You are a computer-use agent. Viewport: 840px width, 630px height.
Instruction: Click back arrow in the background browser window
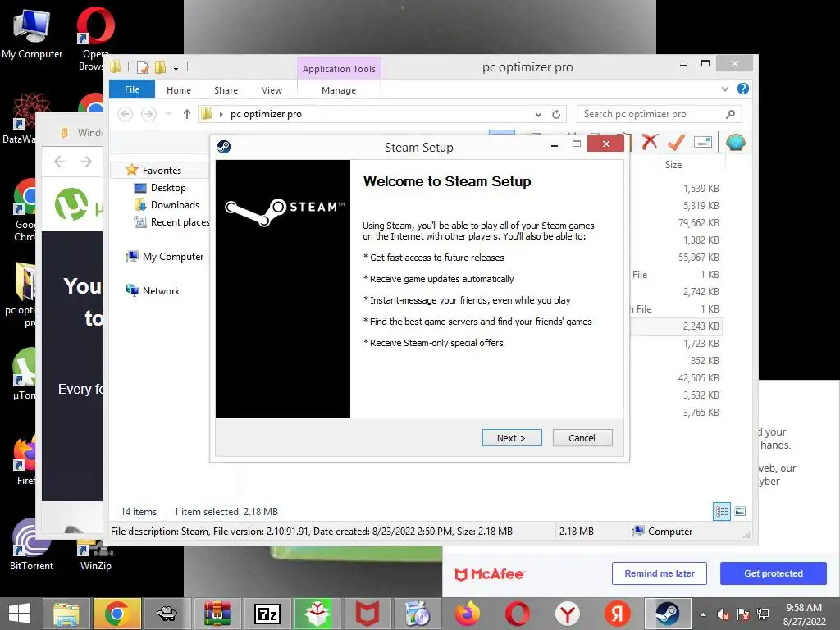(x=60, y=162)
